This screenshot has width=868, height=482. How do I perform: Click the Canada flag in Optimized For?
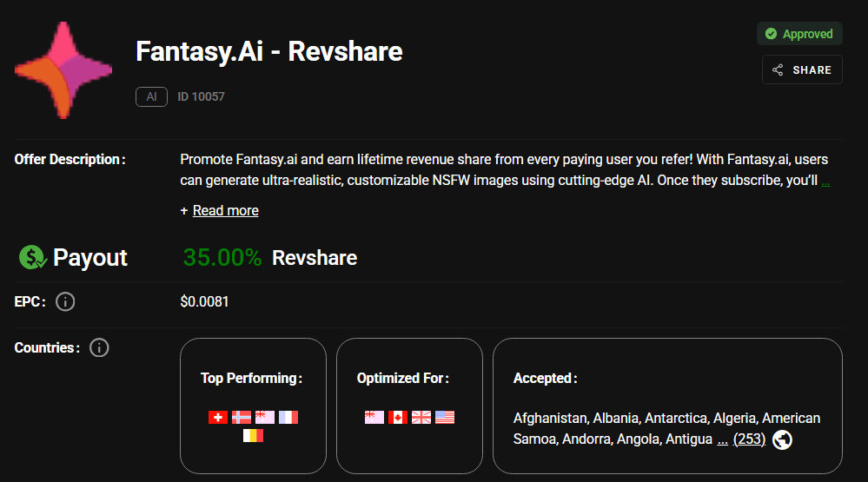397,417
